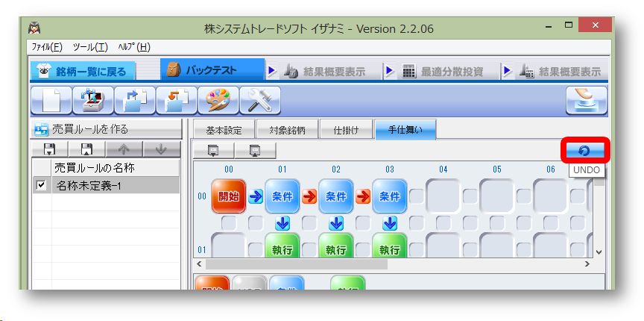
Task: Select green 執行 block in column 03
Action: pyautogui.click(x=389, y=246)
